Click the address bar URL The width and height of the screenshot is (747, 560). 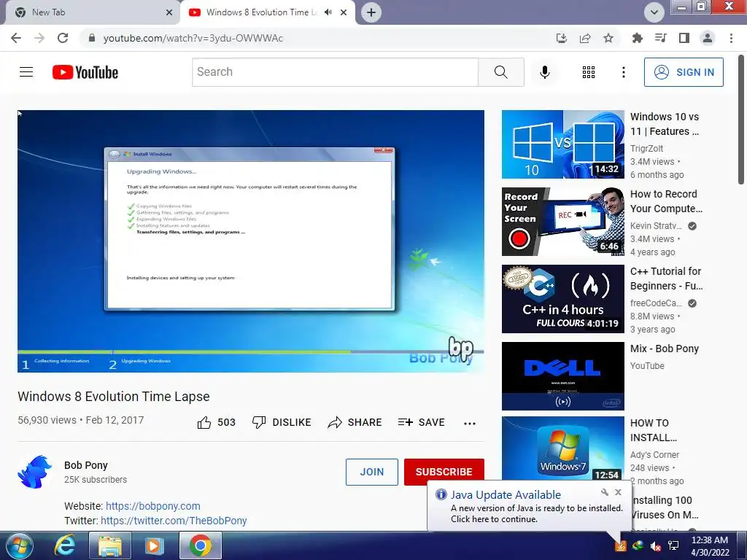[x=193, y=38]
